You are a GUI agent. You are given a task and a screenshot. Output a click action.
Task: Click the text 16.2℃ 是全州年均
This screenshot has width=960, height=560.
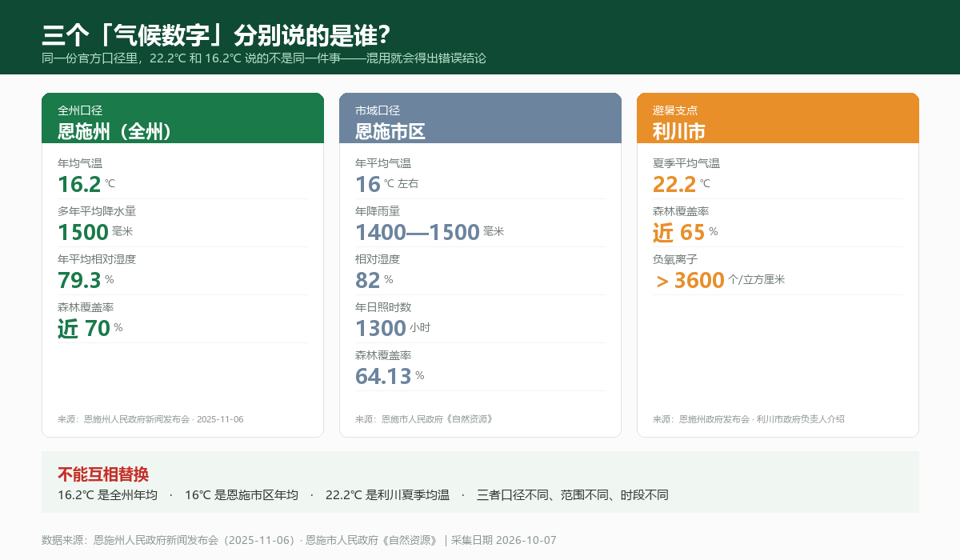click(x=107, y=495)
